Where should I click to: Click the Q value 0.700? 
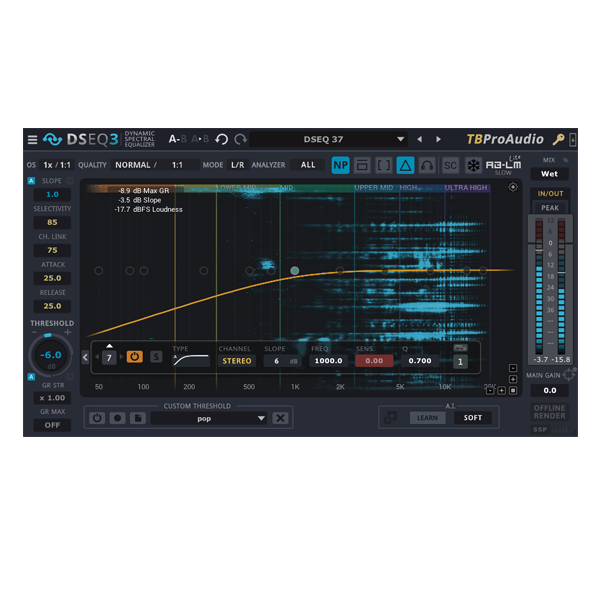(420, 361)
